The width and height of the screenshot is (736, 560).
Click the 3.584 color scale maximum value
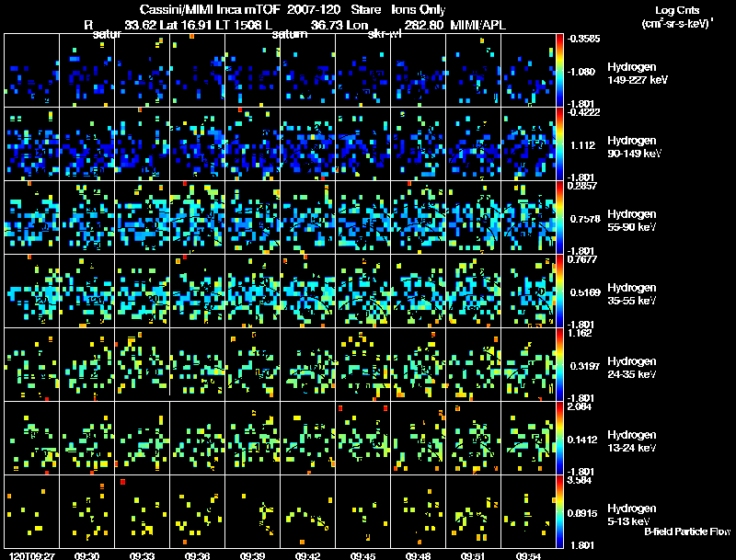tap(581, 480)
